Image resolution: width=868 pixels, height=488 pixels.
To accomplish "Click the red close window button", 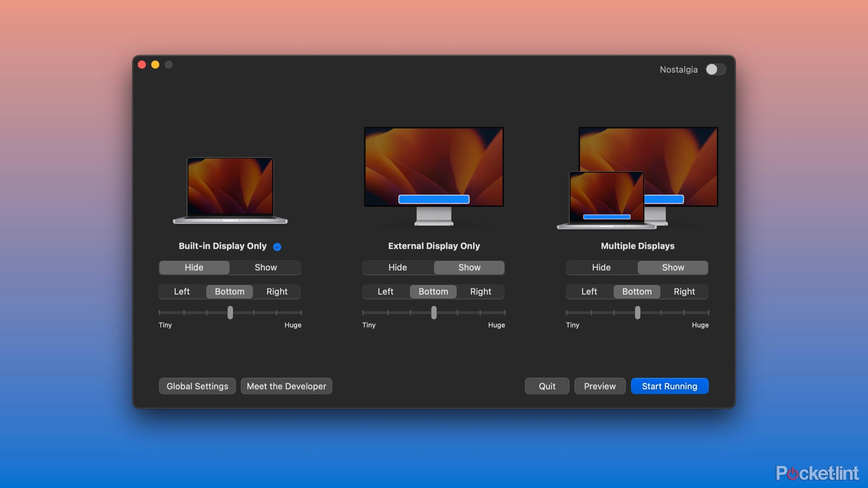I will click(x=142, y=65).
